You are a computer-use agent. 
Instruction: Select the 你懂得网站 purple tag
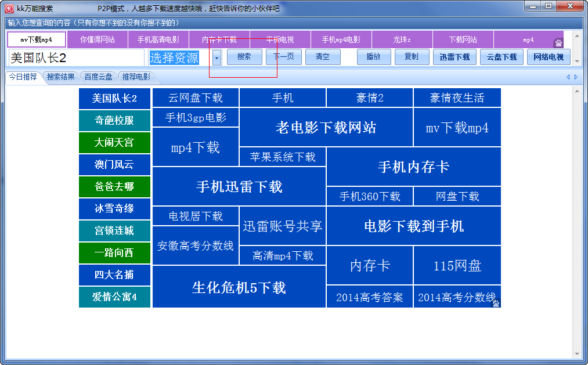(98, 39)
